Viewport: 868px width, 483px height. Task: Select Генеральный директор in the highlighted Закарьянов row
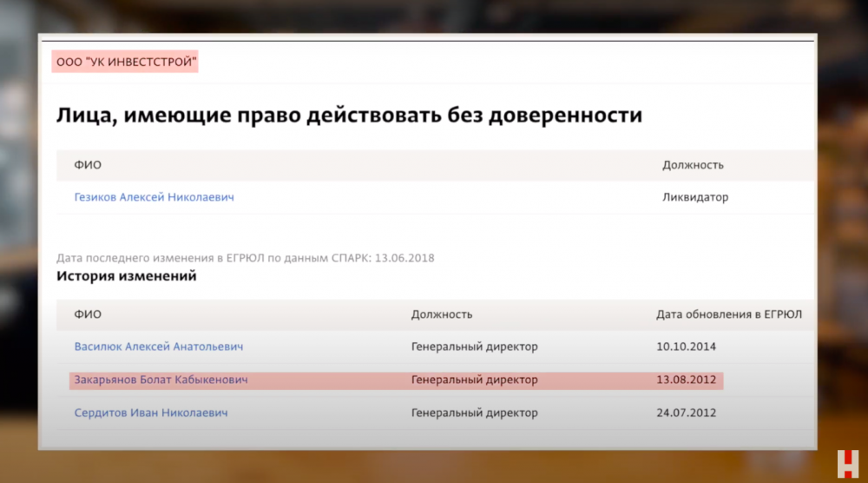tap(474, 380)
